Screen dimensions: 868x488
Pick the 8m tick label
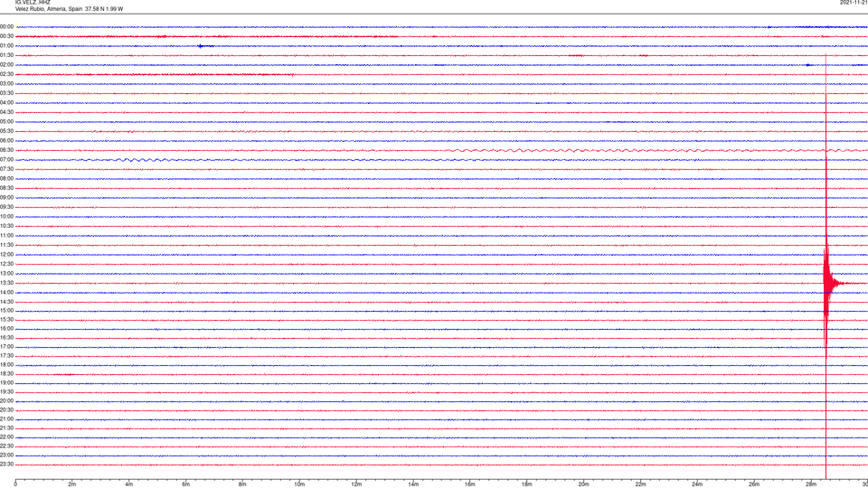(242, 484)
